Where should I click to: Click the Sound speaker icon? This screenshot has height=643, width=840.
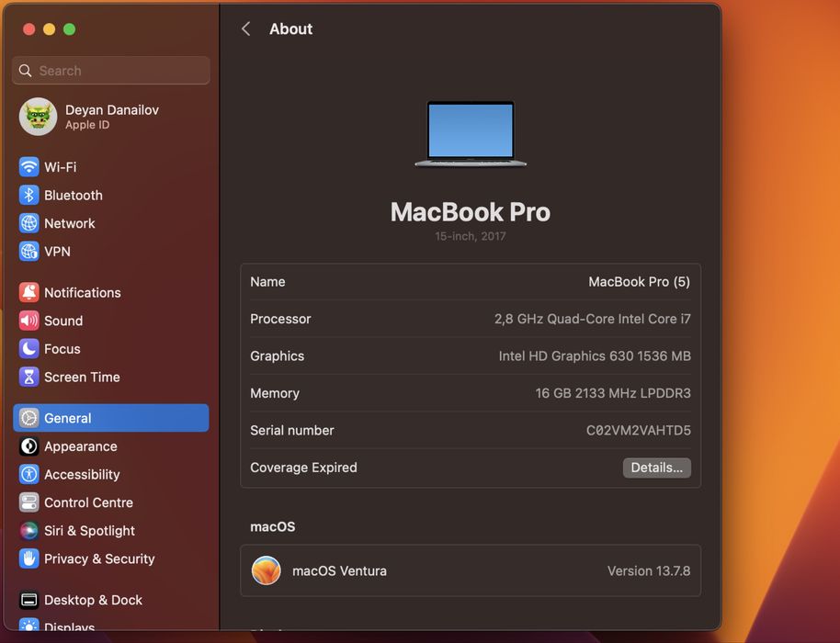point(28,321)
